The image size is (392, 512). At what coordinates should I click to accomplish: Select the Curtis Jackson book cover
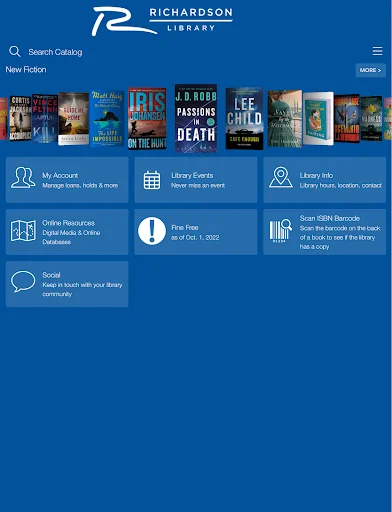click(20, 119)
